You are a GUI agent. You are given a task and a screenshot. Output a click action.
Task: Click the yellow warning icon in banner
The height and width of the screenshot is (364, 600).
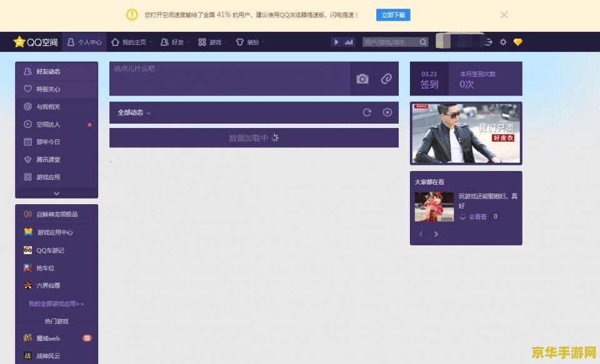[132, 14]
